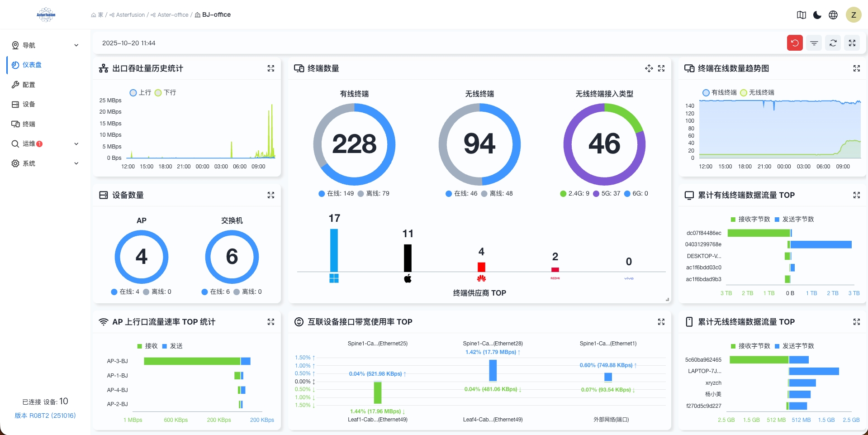The width and height of the screenshot is (868, 435).
Task: Expand the 运维 sidebar submenu
Action: tap(76, 144)
